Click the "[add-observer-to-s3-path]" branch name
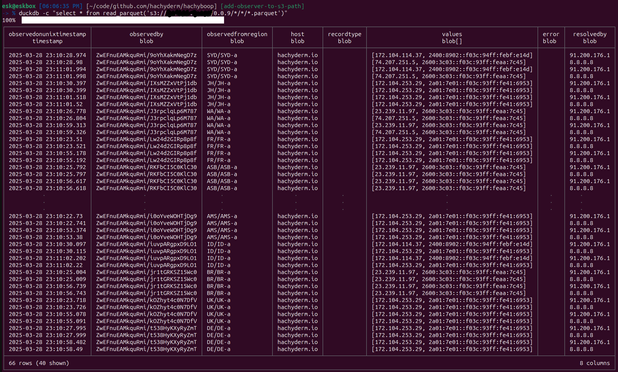The height and width of the screenshot is (372, 618). (x=262, y=6)
